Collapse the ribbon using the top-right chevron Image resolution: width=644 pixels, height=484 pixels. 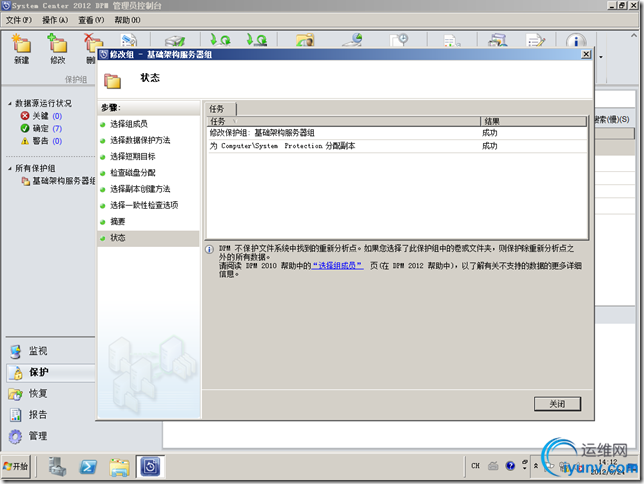coord(633,36)
